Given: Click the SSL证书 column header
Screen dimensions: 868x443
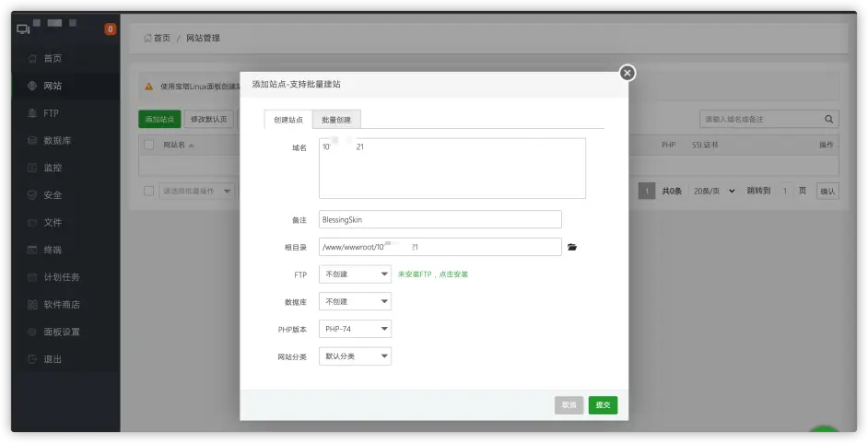Looking at the screenshot, I should (705, 145).
